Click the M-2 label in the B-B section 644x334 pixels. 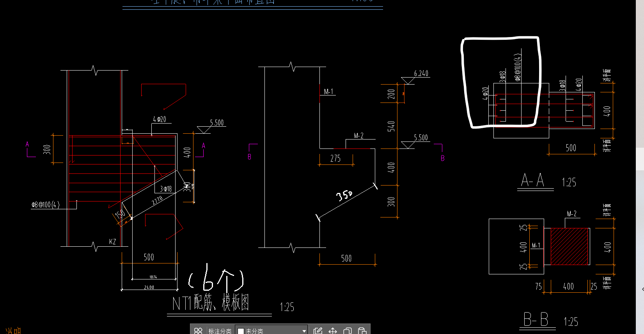572,214
